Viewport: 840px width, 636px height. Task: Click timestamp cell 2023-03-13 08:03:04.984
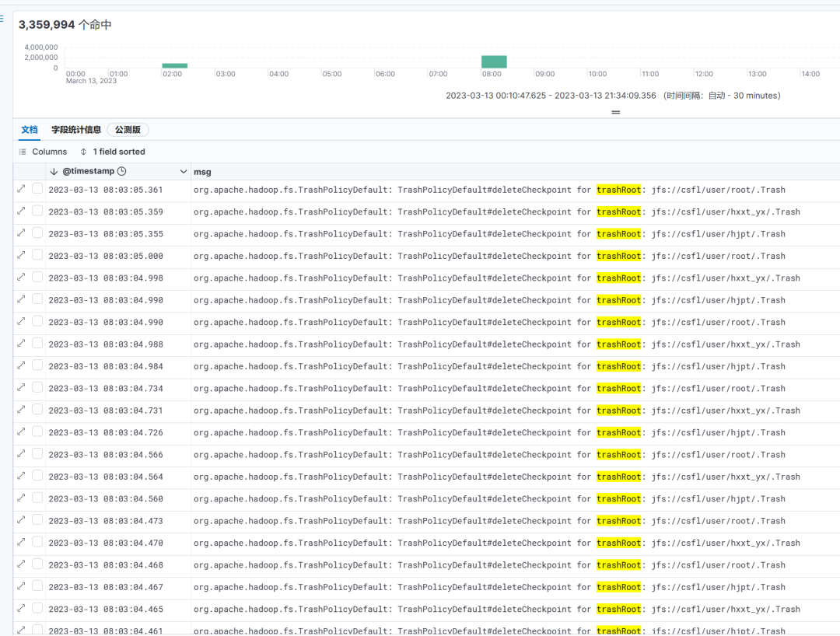coord(106,366)
